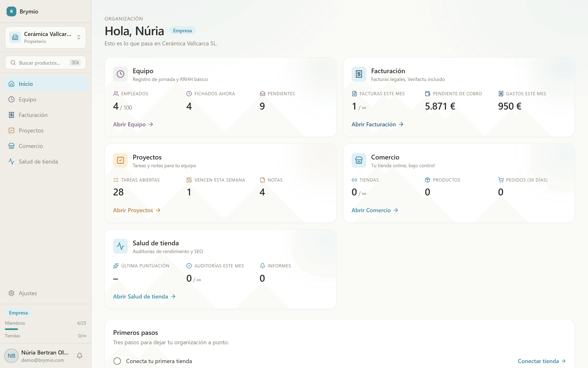Click the Auditorías este mes check icon
This screenshot has width=588, height=368.
[189, 266]
